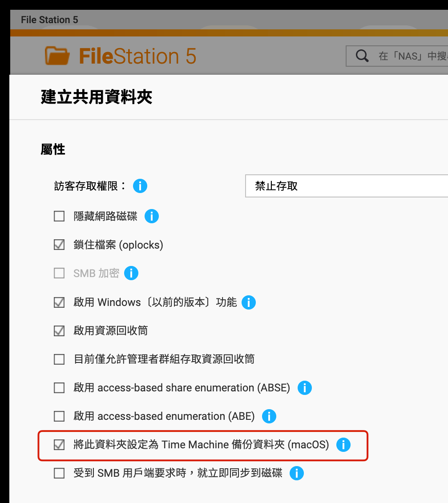
Task: Click the info icon beside SMB 加密
Action: coord(131,273)
